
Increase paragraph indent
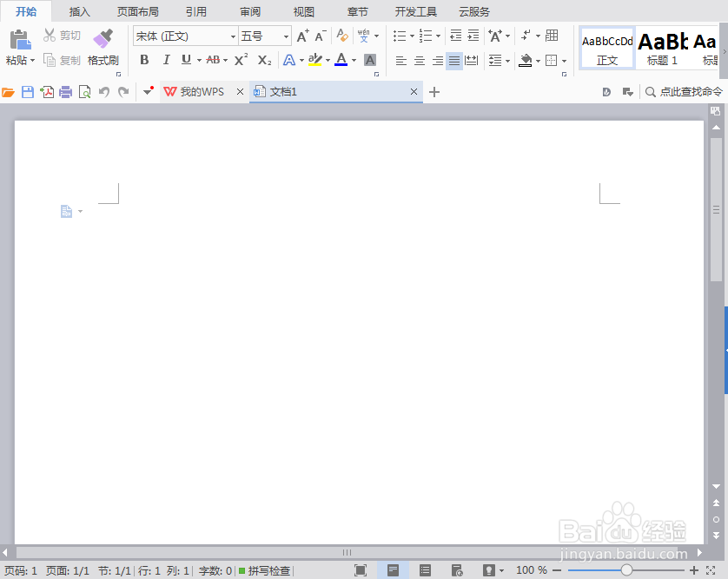473,36
